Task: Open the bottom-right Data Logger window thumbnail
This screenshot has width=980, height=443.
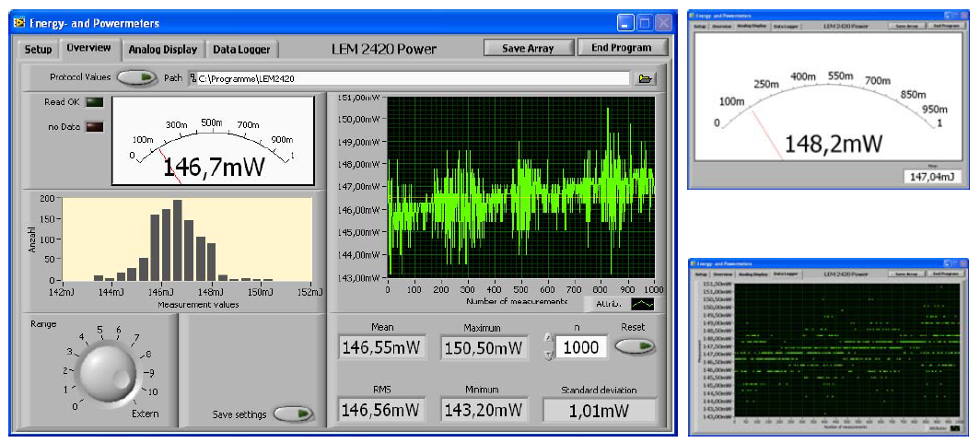Action: pos(830,347)
